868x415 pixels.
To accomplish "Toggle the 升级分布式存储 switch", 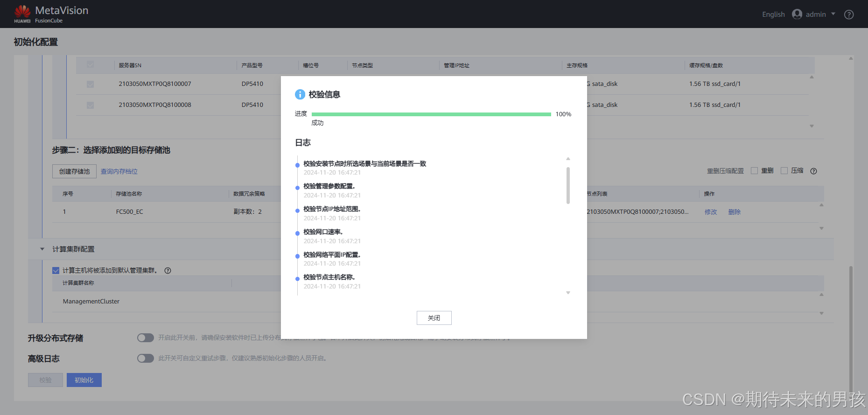I will tap(146, 338).
